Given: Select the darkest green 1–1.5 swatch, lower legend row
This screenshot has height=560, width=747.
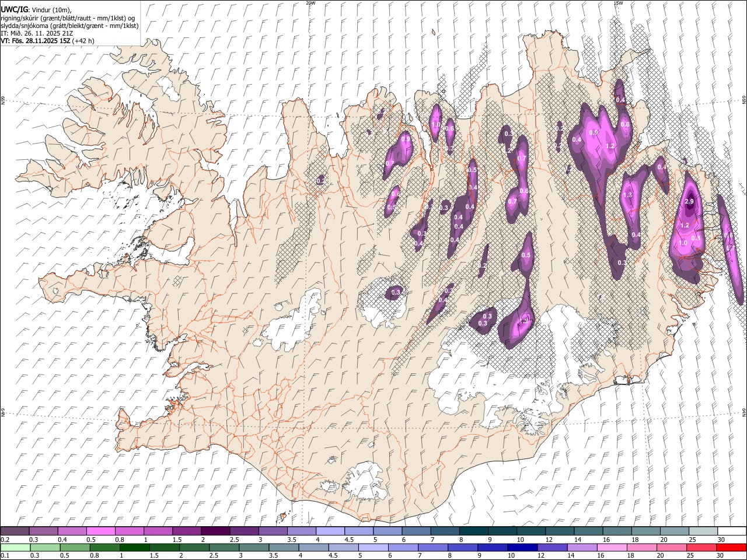Looking at the screenshot, I should [135, 547].
